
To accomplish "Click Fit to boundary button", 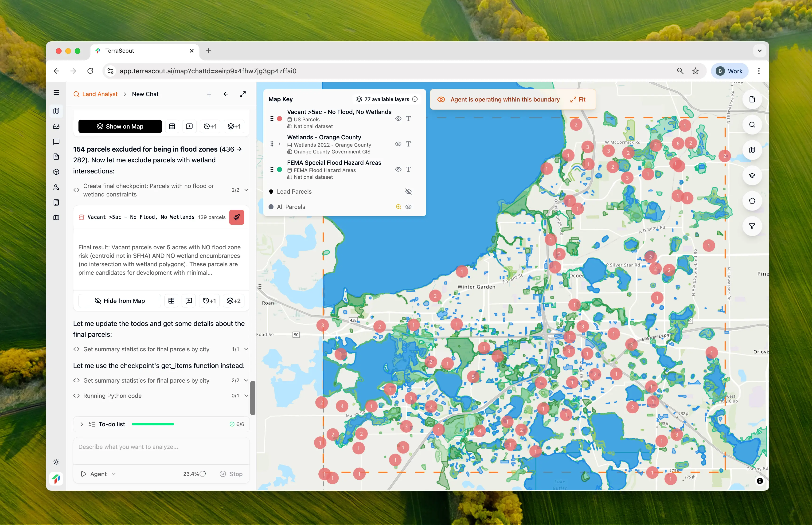I will [x=578, y=100].
